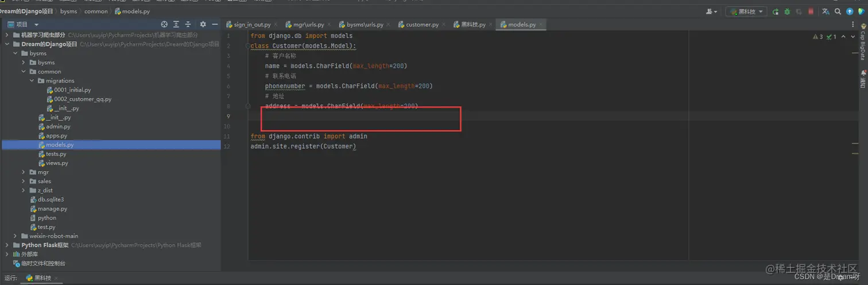
Task: Open the translate plugin icon in toolbar
Action: [826, 11]
